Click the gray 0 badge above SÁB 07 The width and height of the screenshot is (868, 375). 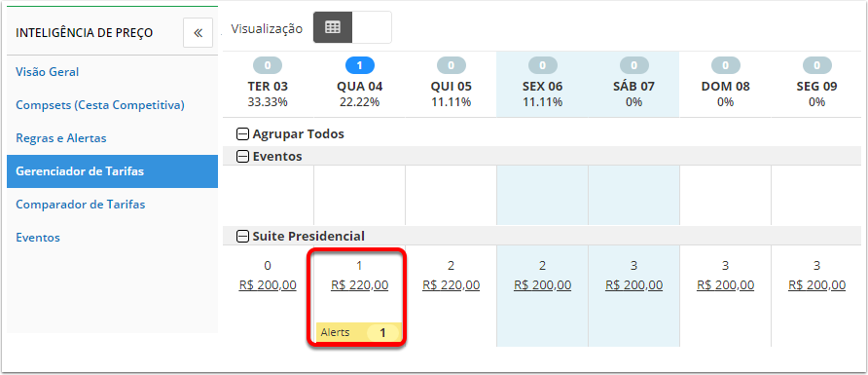point(633,66)
